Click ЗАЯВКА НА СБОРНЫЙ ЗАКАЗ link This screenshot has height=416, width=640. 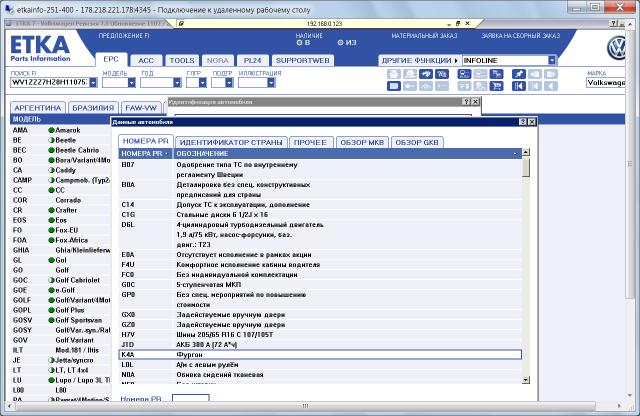(520, 36)
